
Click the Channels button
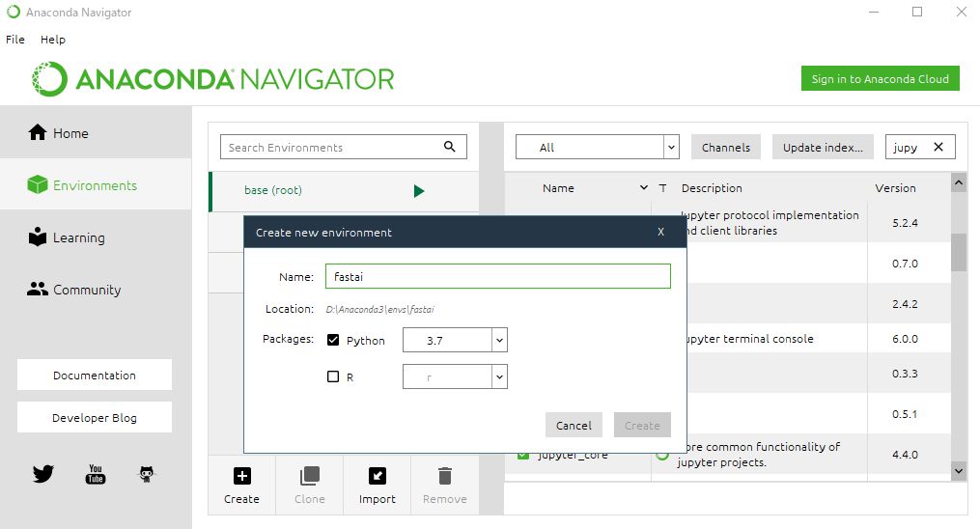726,148
